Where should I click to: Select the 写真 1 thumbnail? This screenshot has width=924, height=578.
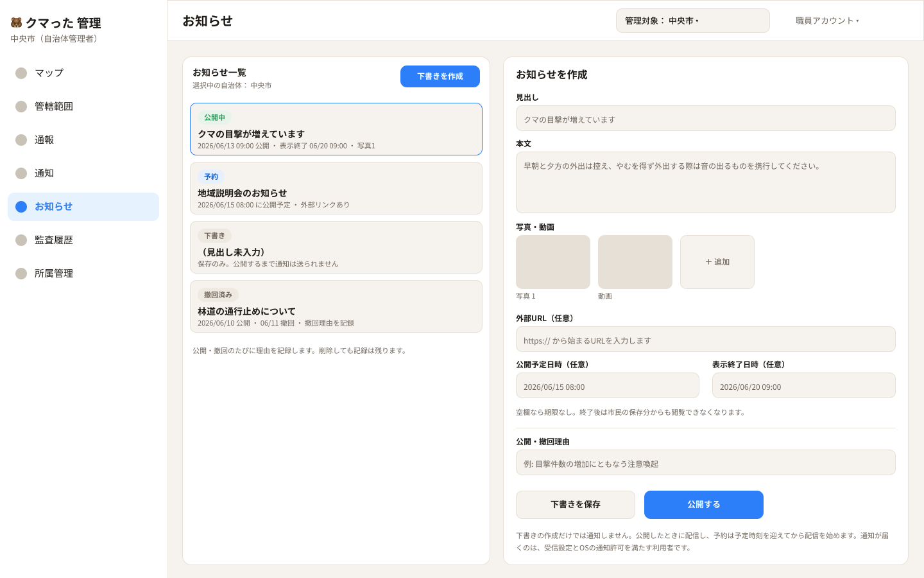click(x=553, y=262)
